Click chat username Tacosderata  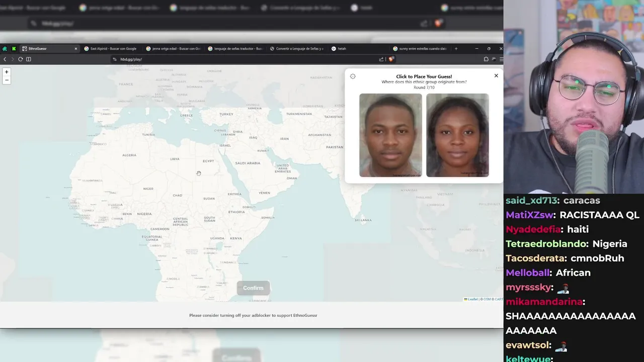coord(536,258)
